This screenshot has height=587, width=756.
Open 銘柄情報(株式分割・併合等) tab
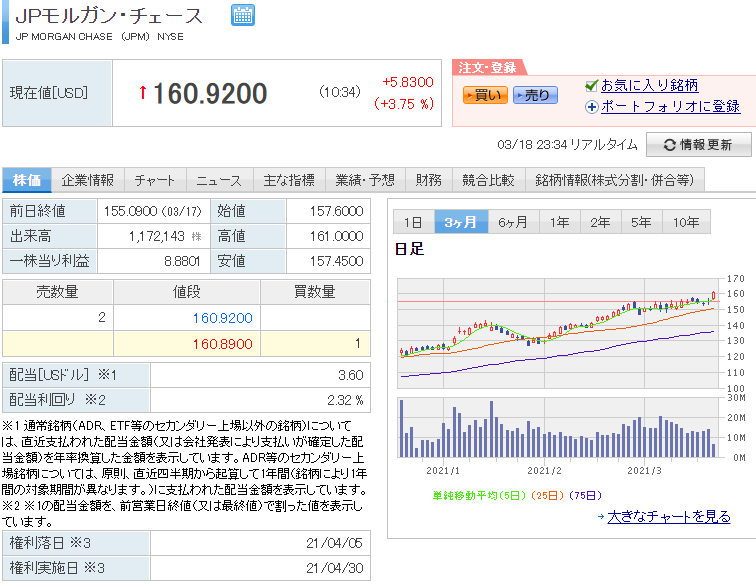tap(615, 180)
